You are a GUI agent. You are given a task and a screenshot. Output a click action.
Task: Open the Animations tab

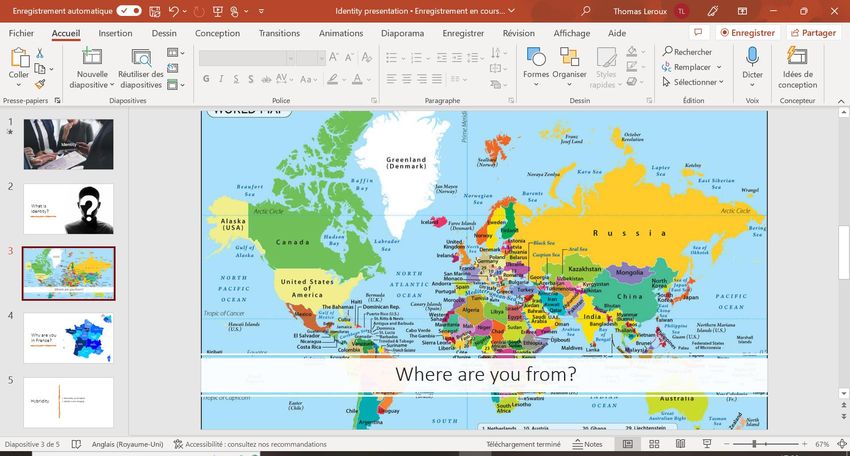(341, 33)
